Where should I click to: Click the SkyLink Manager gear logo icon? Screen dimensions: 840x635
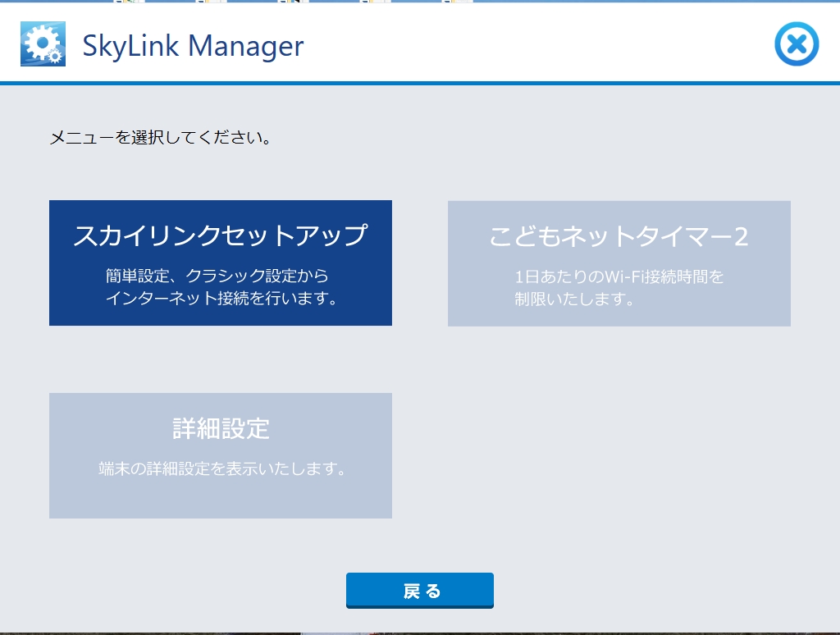(42, 44)
